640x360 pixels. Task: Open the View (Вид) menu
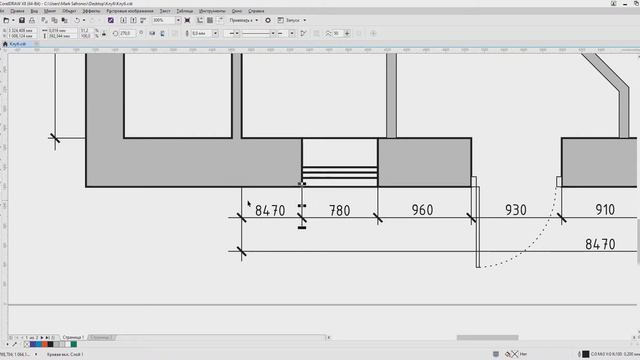coord(34,11)
